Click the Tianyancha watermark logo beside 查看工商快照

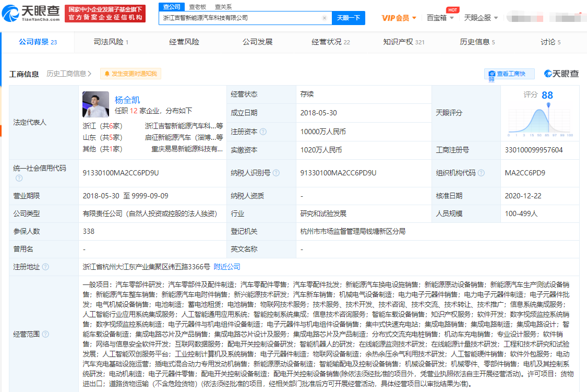pos(561,74)
